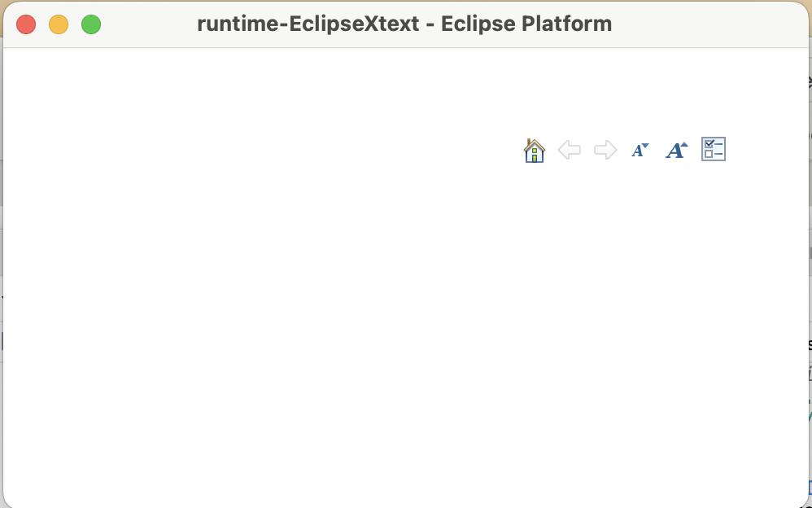Click the blank white Welcome page area
The image size is (812, 508).
(x=325, y=326)
